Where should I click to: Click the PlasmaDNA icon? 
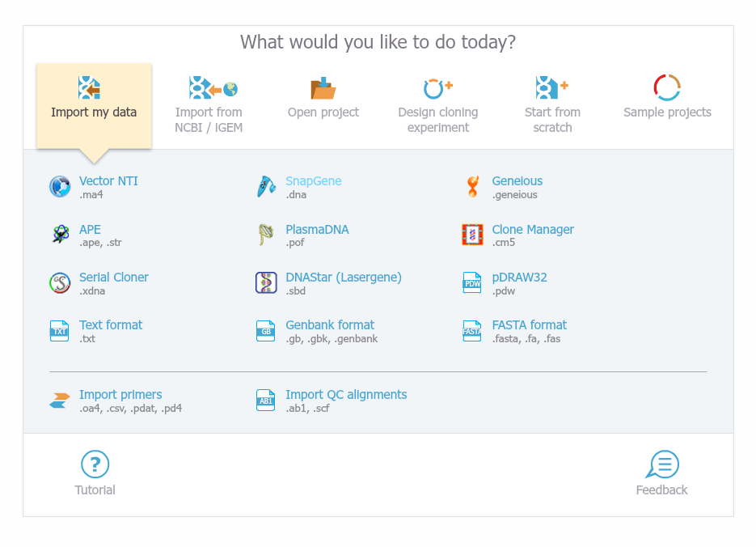(266, 235)
